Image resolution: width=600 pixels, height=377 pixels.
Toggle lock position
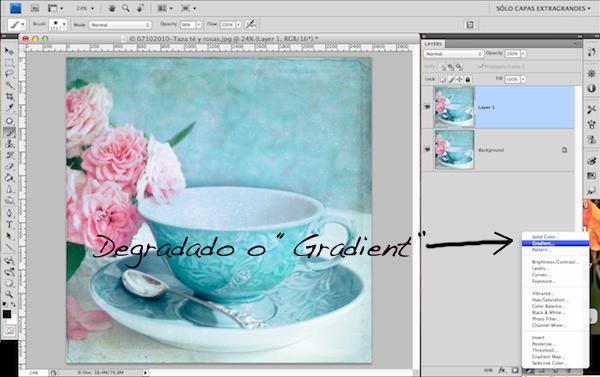point(459,79)
